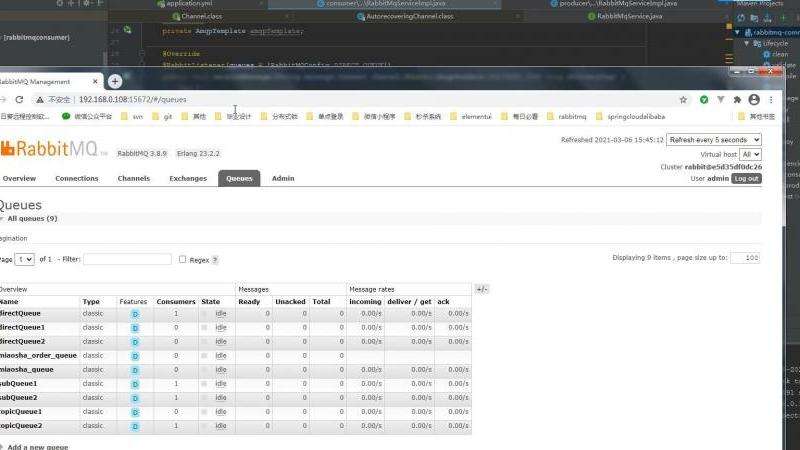Click the green shield extension icon
Screen dimensions: 800x450
pos(704,99)
